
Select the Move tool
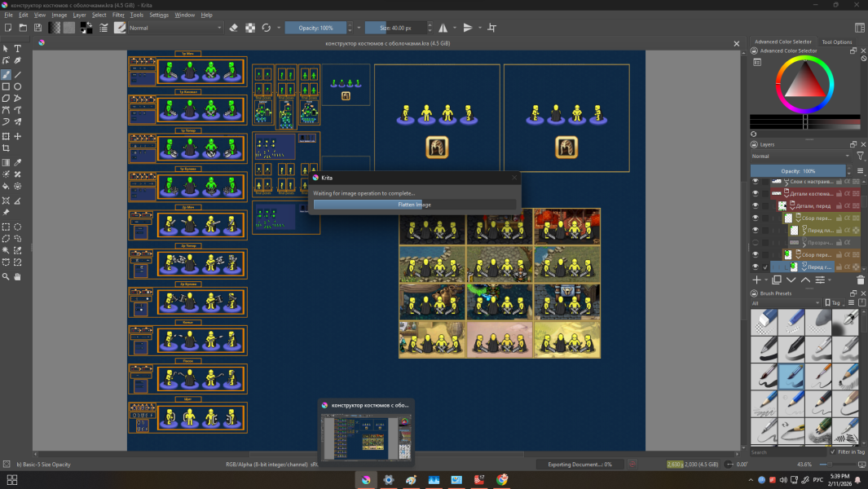pyautogui.click(x=18, y=136)
